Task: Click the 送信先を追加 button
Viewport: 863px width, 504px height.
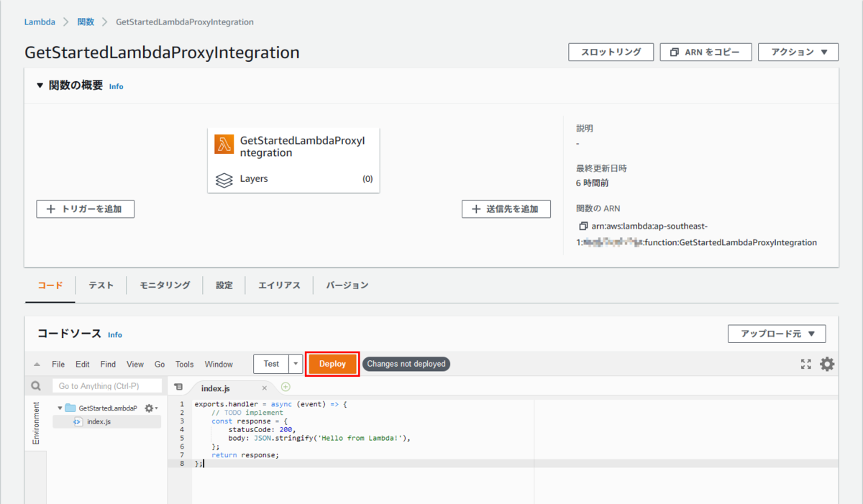Action: coord(506,209)
